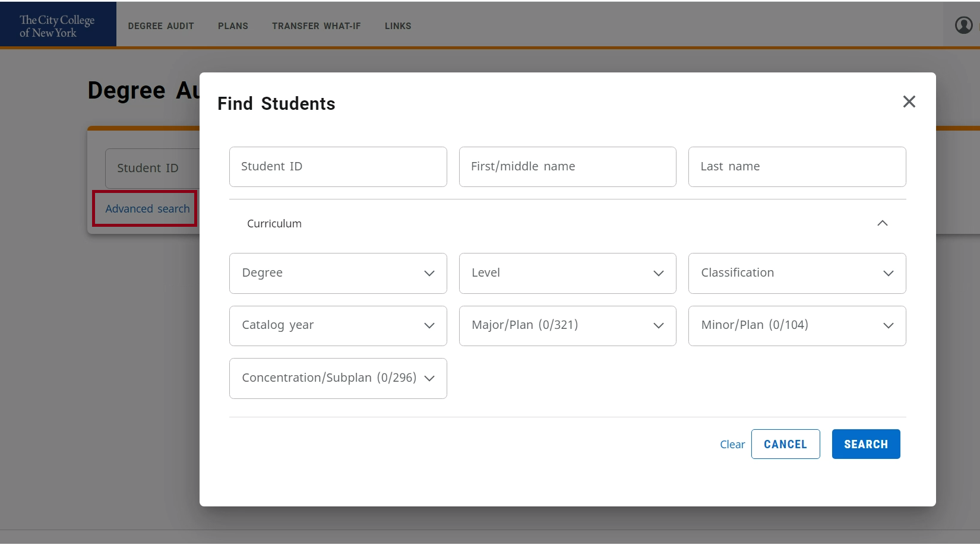Click the Student ID field in dialog
Screen dimensions: 980x545
click(x=337, y=167)
